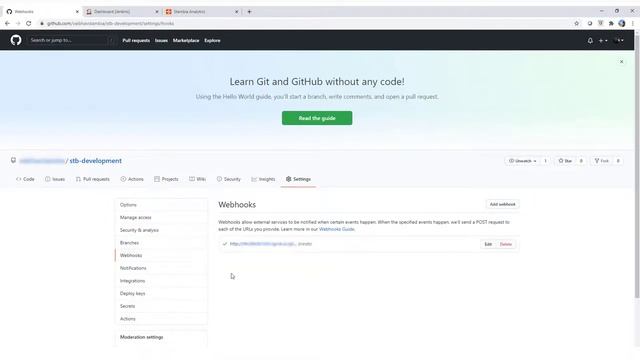The height and width of the screenshot is (360, 640).
Task: Open the stb-development repository link
Action: tap(96, 161)
